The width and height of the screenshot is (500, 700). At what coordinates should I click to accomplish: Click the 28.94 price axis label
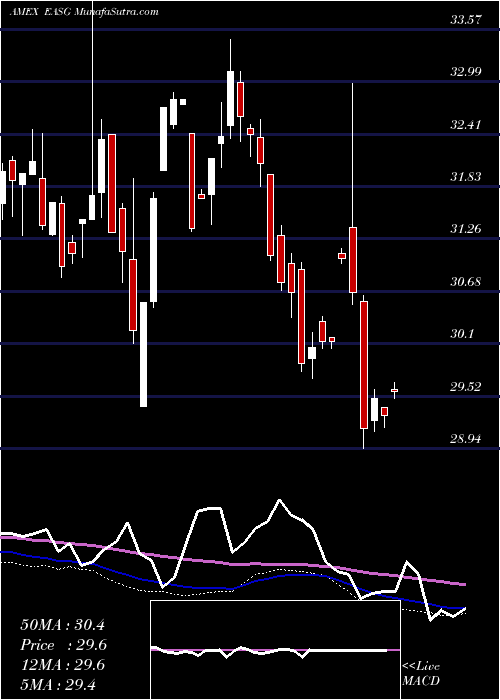(466, 439)
